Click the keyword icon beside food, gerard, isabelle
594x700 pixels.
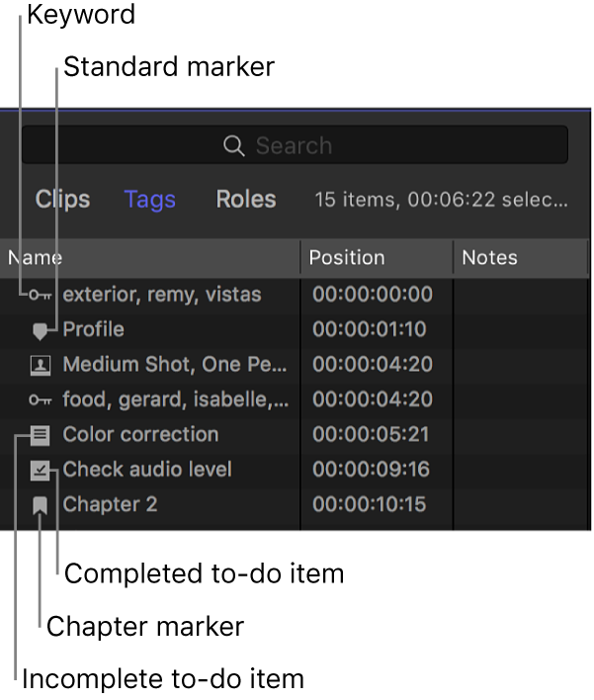[41, 399]
